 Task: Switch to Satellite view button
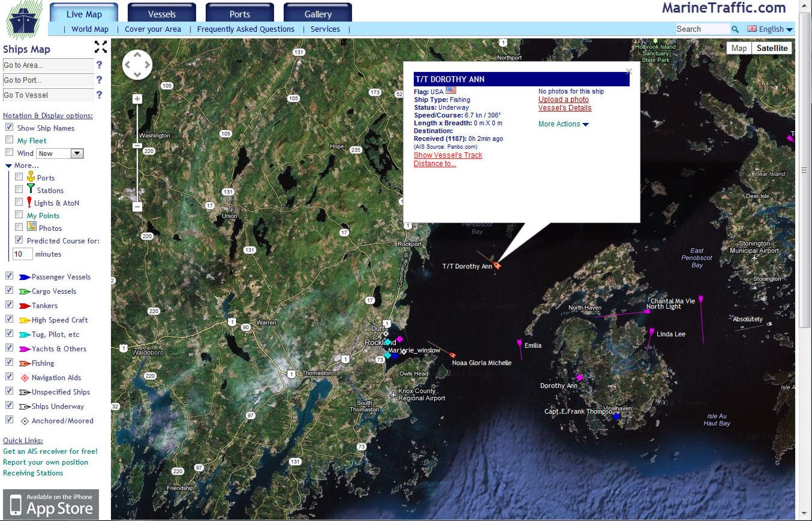772,48
